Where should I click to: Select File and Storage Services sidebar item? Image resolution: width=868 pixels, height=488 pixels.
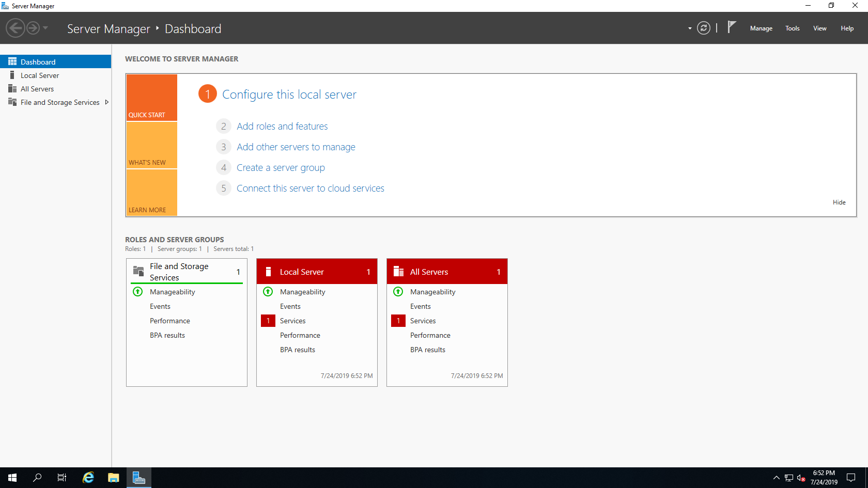tap(55, 102)
